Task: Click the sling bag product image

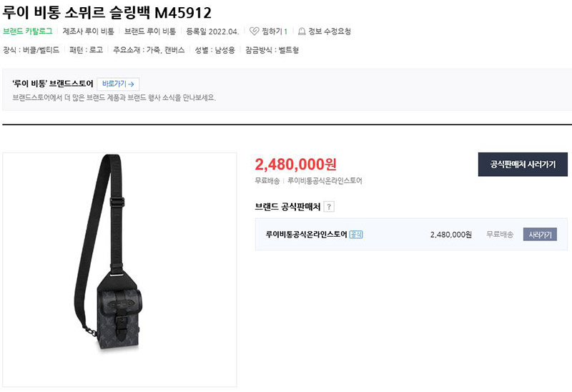Action: point(119,270)
